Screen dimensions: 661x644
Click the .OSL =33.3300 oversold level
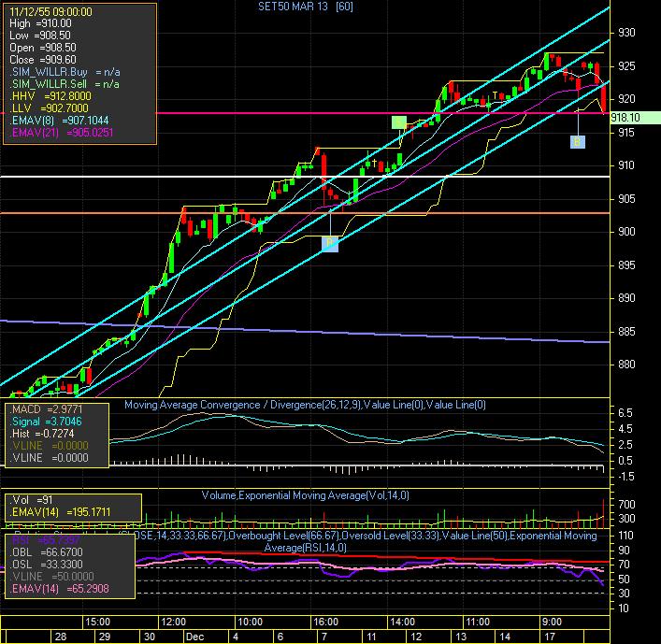click(x=47, y=565)
